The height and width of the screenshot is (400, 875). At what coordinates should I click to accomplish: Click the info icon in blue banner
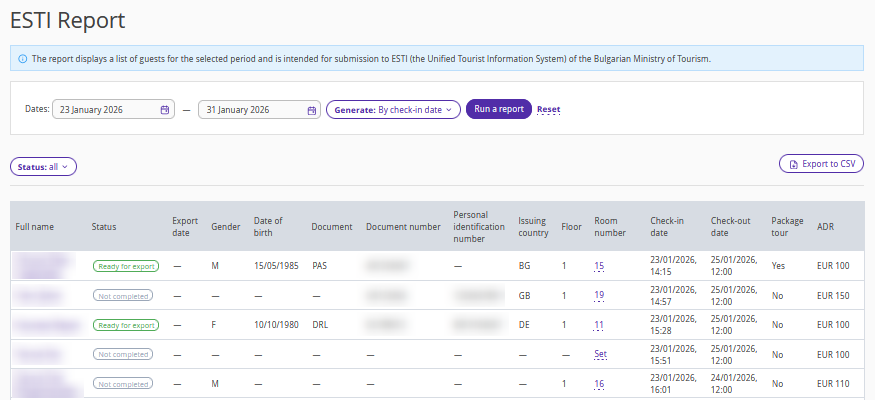click(23, 59)
